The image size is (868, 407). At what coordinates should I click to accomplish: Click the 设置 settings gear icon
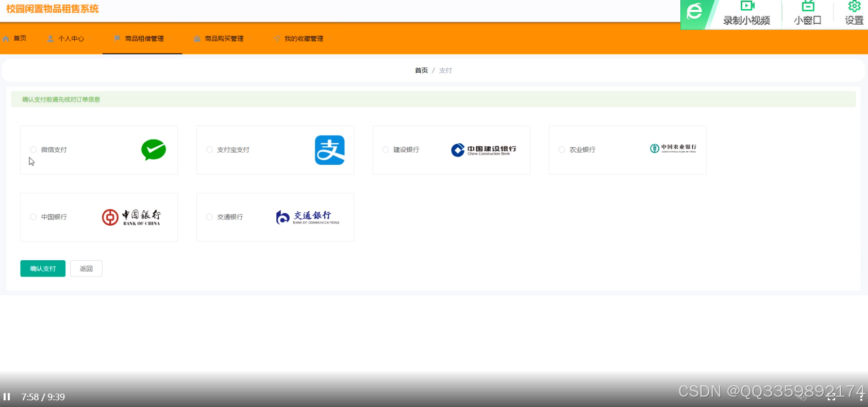click(x=854, y=6)
